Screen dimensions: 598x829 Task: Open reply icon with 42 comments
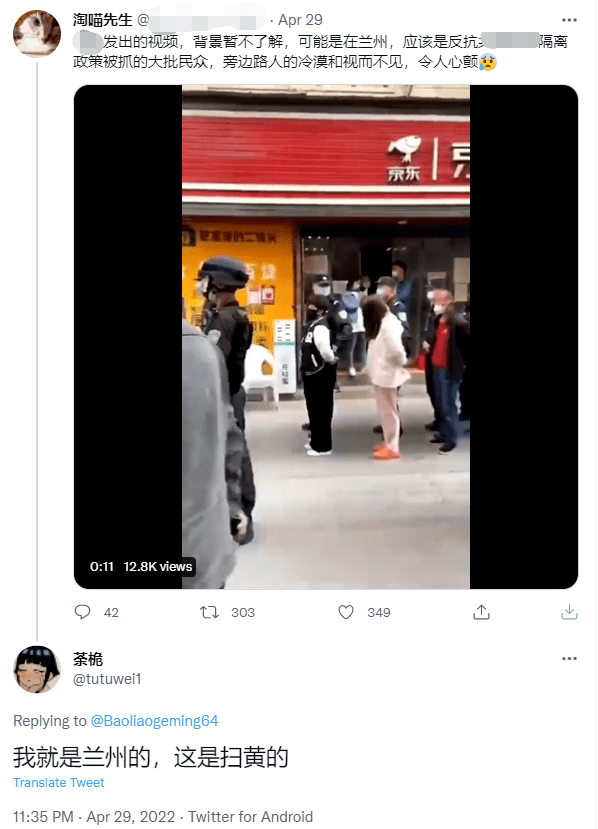click(82, 612)
